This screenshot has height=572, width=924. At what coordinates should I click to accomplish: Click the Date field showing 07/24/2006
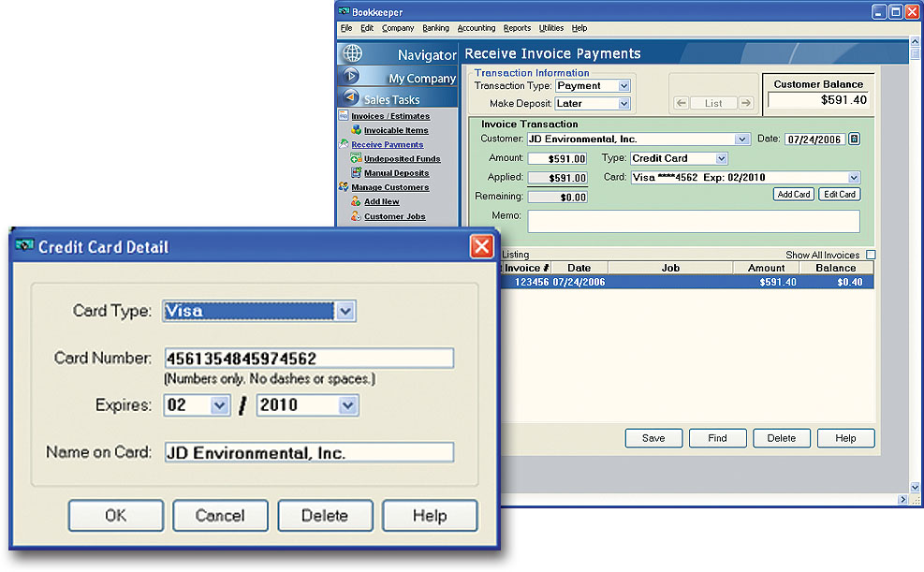[814, 139]
